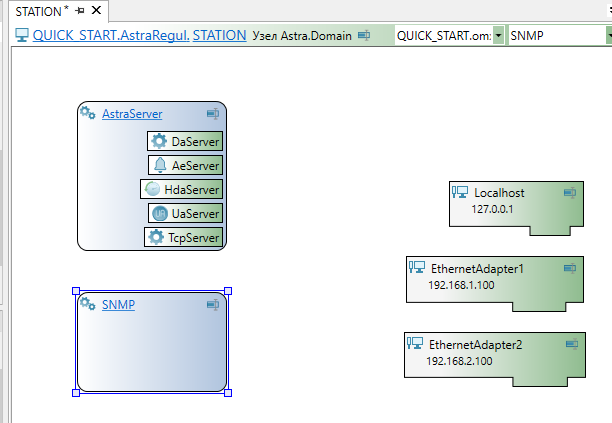Open the QUICK_START.AstraRegul breadcrumb link
Screen dimensions: 612x423
[109, 35]
